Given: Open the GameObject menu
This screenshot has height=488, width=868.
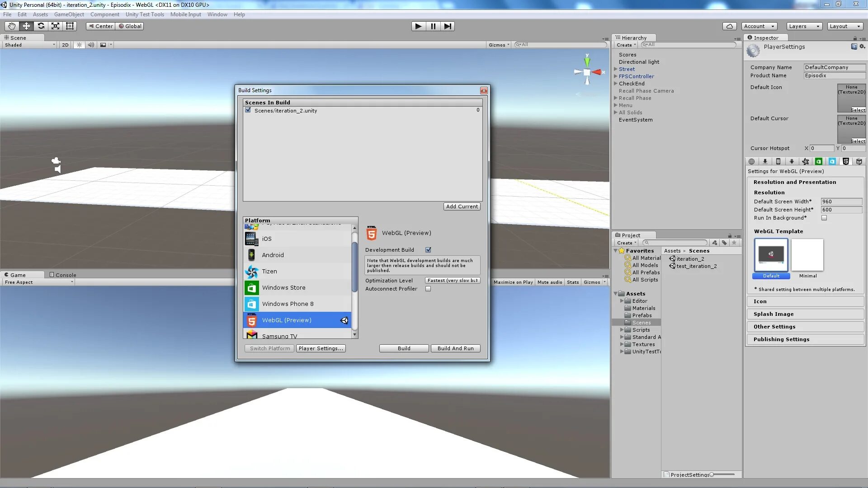Looking at the screenshot, I should [x=69, y=14].
